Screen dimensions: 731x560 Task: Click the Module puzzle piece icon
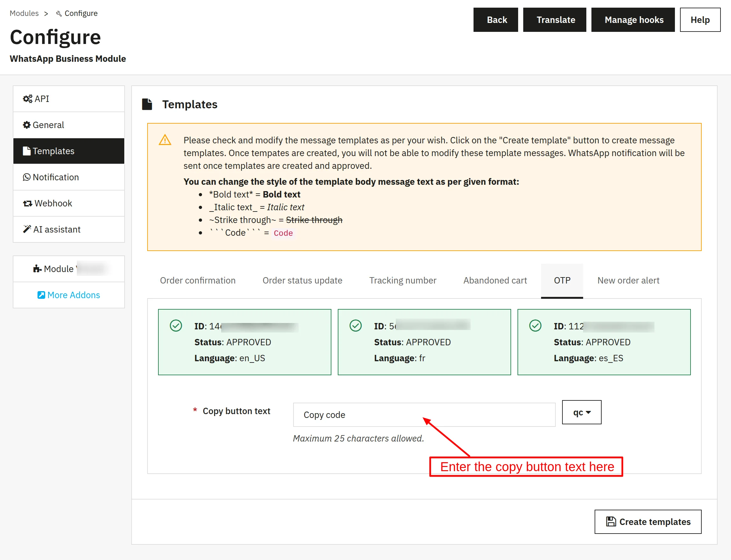37,269
